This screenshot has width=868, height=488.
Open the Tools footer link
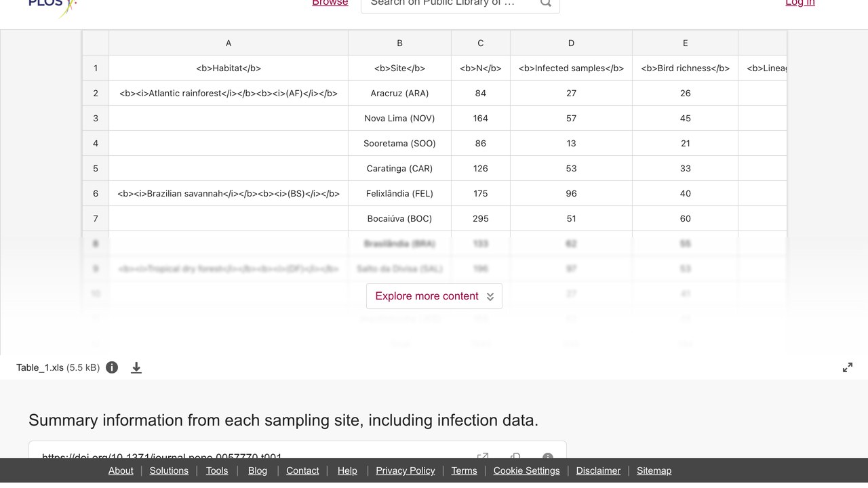217,470
